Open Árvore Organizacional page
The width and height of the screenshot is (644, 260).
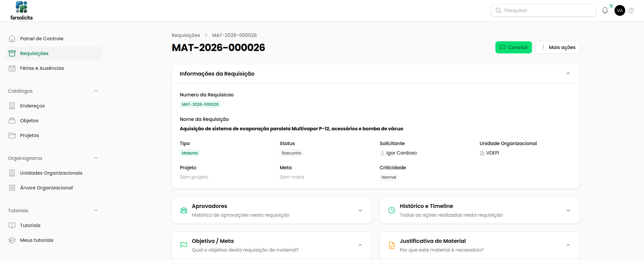coord(54,188)
